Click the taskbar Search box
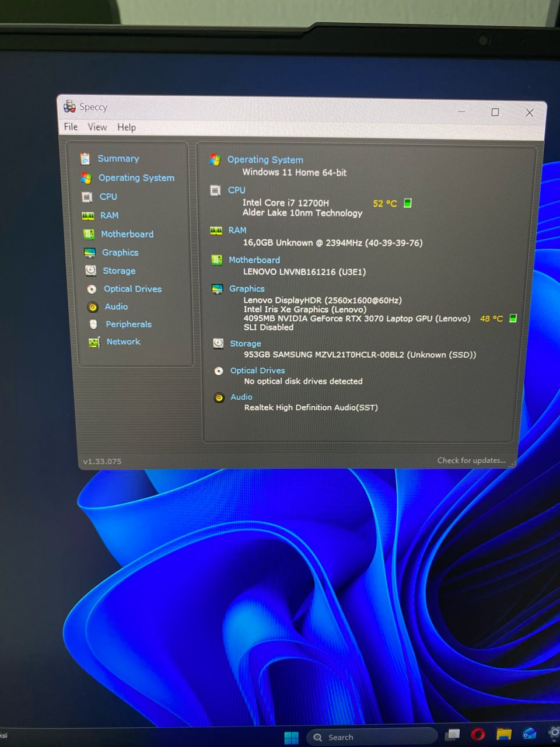The width and height of the screenshot is (560, 747). (x=372, y=737)
